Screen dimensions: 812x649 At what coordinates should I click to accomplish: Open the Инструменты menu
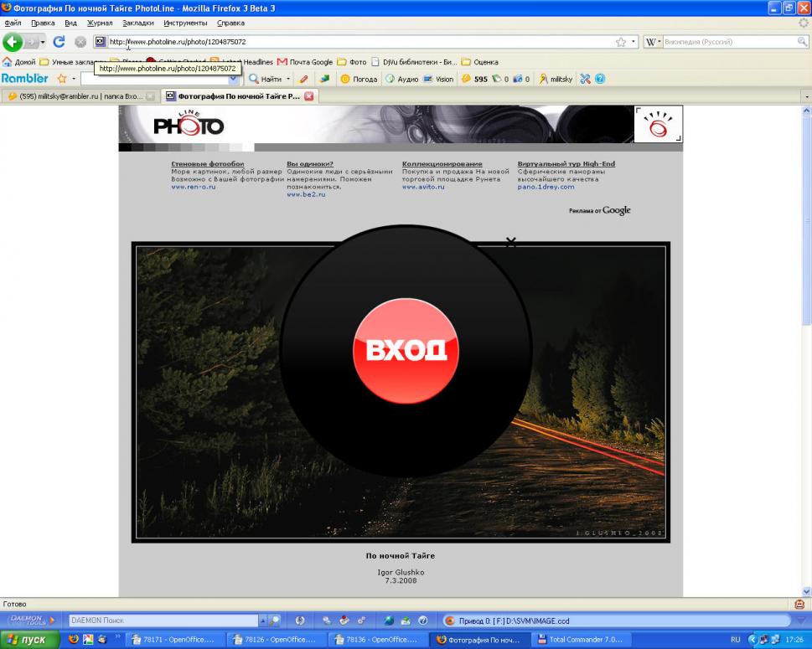point(185,23)
